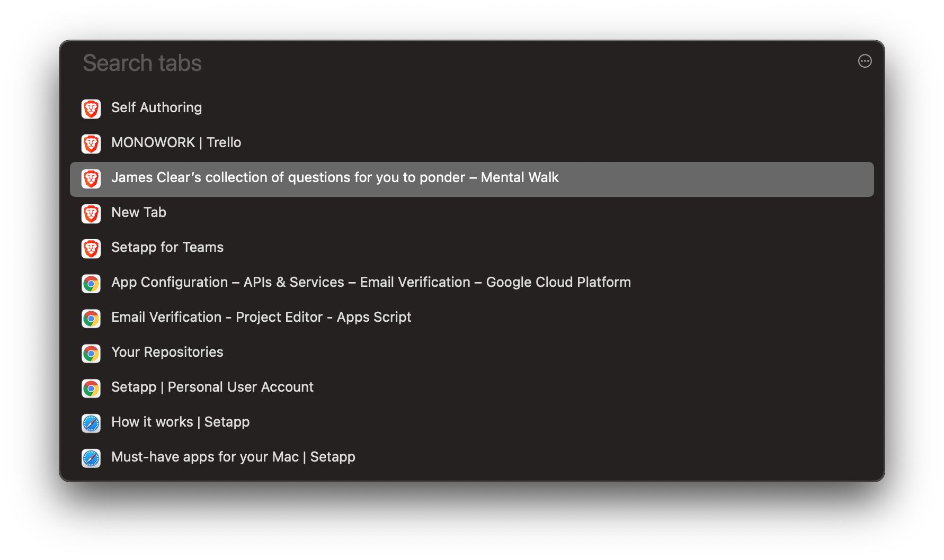
Task: Select the Brave icon beside MONOWORK Trello
Action: coord(91,143)
